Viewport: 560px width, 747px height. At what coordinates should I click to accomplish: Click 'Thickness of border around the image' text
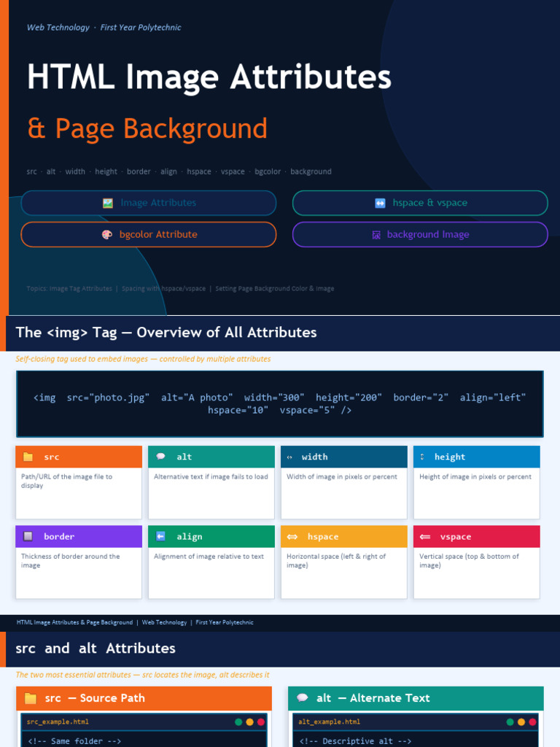click(71, 561)
